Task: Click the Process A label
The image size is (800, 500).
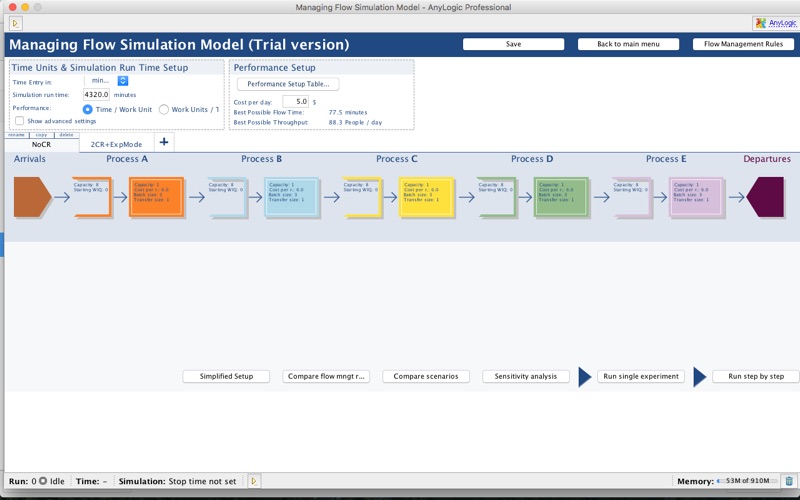Action: [127, 159]
